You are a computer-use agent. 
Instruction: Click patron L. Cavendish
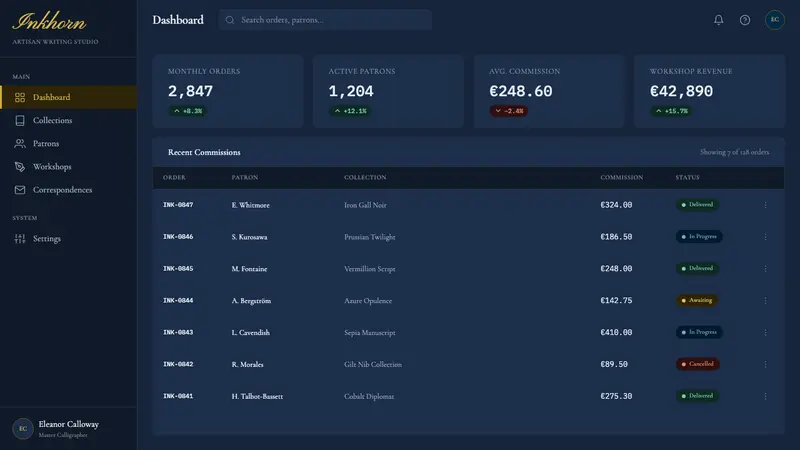click(251, 333)
